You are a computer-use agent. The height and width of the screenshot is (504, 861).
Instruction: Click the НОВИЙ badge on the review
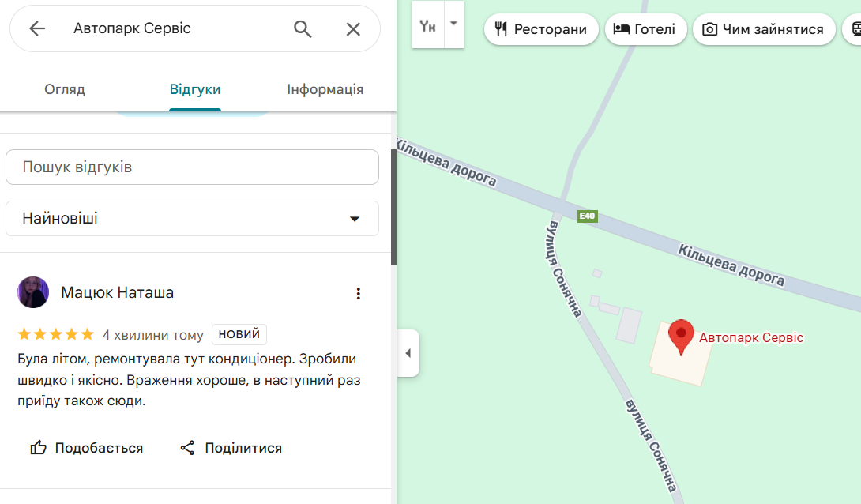tap(239, 334)
